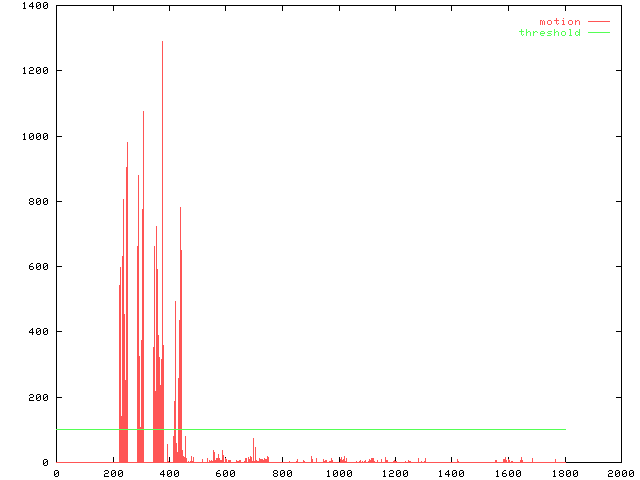The height and width of the screenshot is (480, 640).
Task: Click the line sample beside the threshold legend
Action: [598, 32]
